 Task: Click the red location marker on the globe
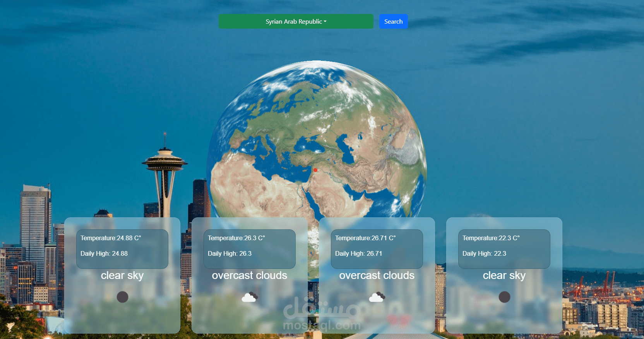(315, 170)
